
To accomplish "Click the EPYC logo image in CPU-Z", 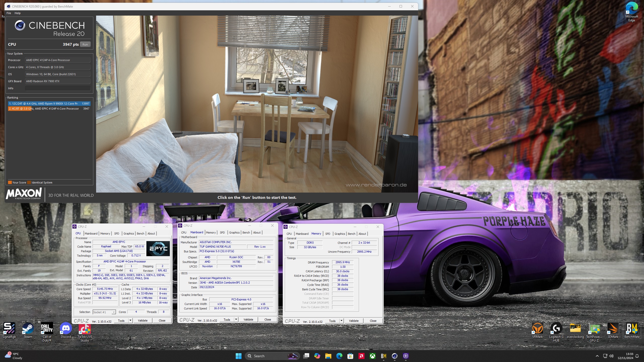I will tap(158, 248).
